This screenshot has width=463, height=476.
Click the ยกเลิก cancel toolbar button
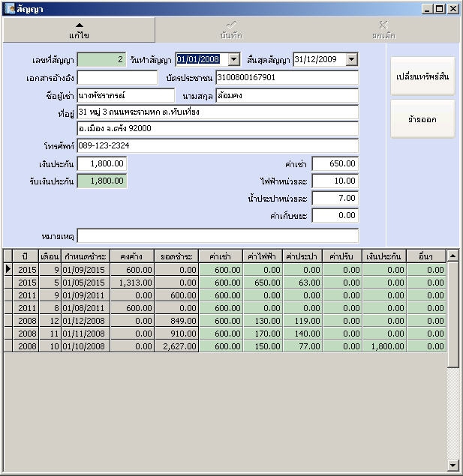click(383, 30)
